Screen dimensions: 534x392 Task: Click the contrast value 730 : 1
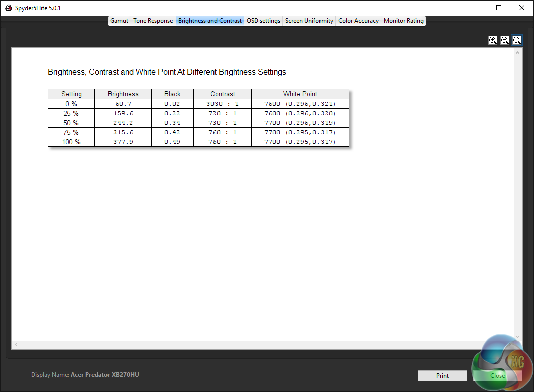pos(223,123)
